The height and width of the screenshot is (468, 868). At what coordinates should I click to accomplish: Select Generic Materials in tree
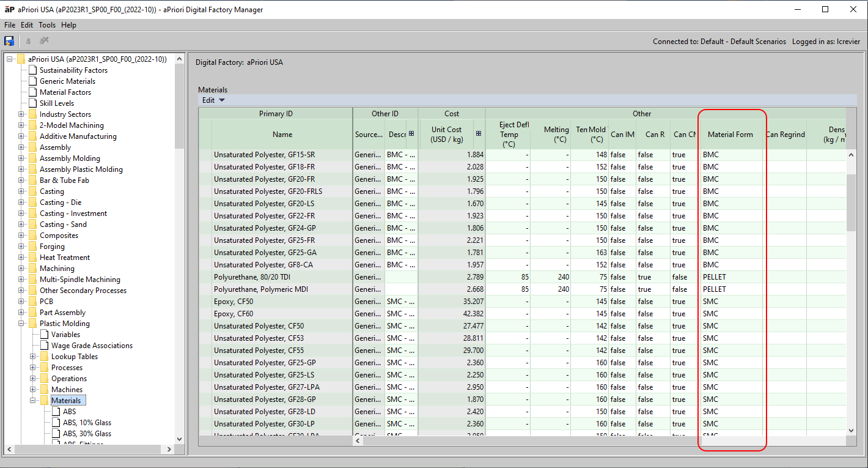[67, 81]
